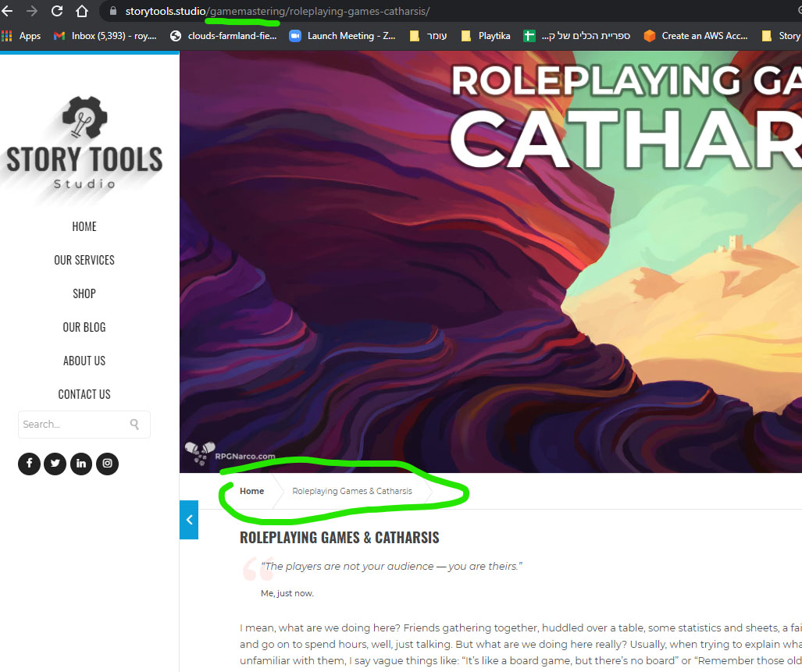Click the sidebar Search field
Viewport: 802px width, 672px height.
(84, 425)
